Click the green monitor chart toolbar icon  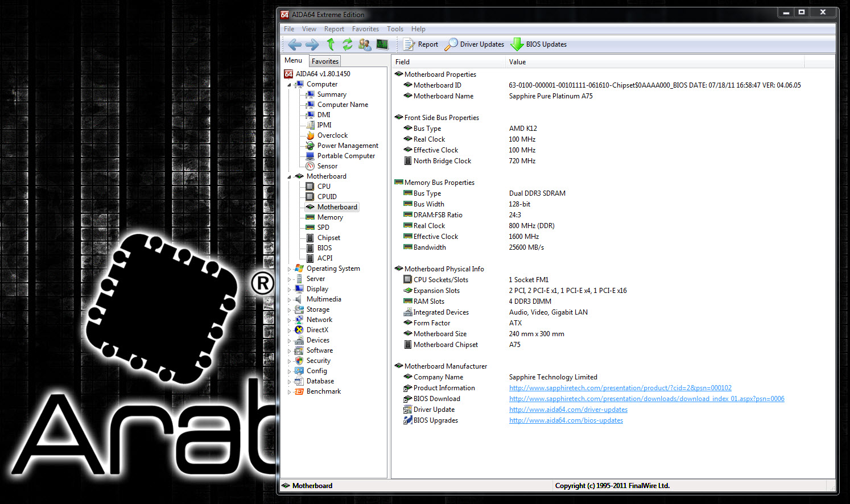[x=382, y=44]
